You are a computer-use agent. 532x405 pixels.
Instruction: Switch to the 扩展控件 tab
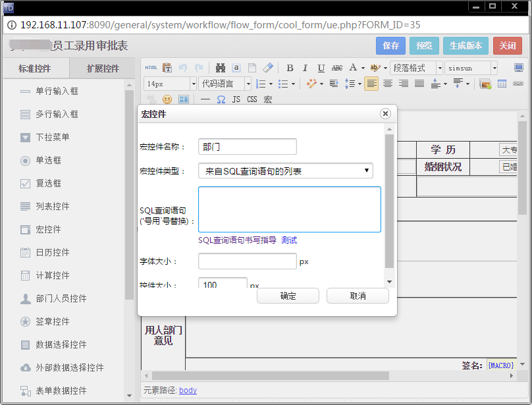(103, 68)
